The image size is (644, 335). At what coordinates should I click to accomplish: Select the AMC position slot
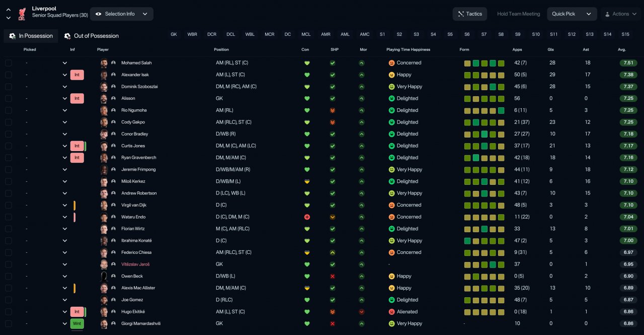pos(365,34)
